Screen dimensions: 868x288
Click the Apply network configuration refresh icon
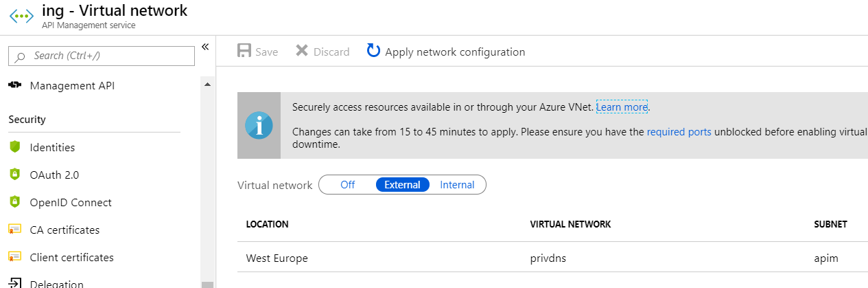point(373,51)
